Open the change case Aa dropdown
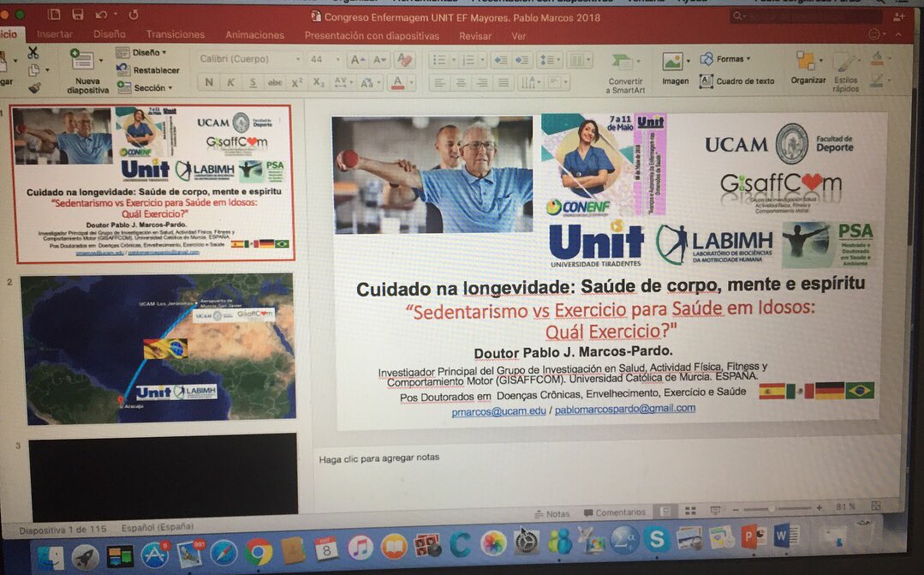 pos(369,82)
